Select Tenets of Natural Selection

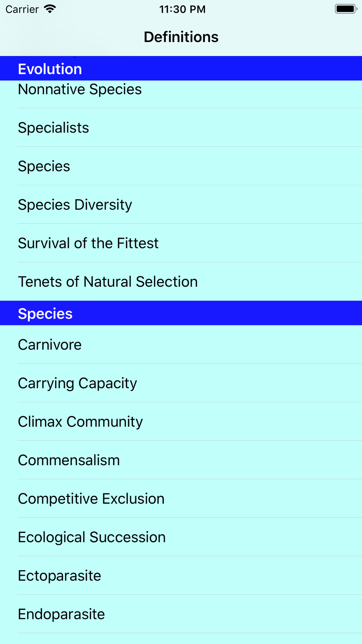[x=181, y=281]
